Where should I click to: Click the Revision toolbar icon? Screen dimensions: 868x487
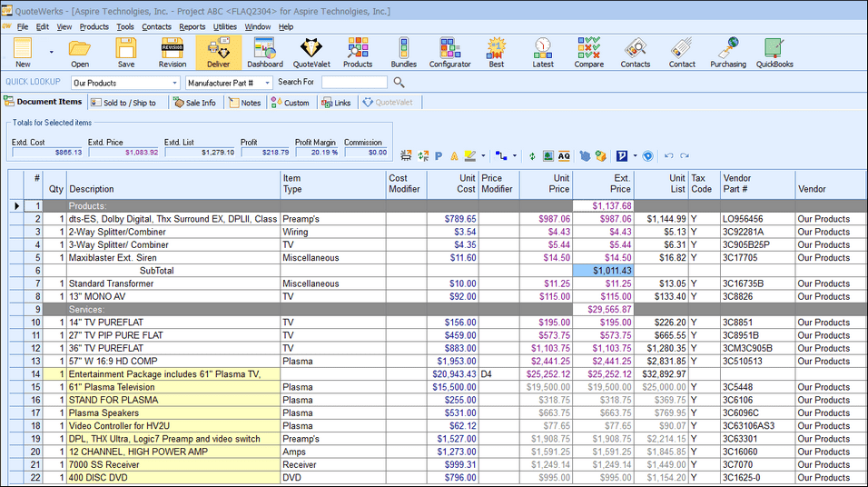pos(173,52)
